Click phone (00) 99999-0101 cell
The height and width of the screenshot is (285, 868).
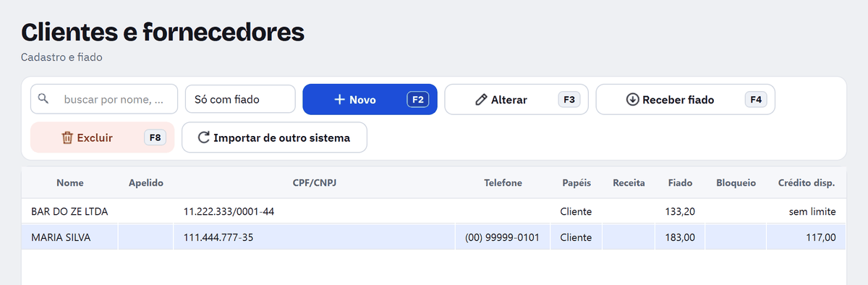click(x=503, y=237)
